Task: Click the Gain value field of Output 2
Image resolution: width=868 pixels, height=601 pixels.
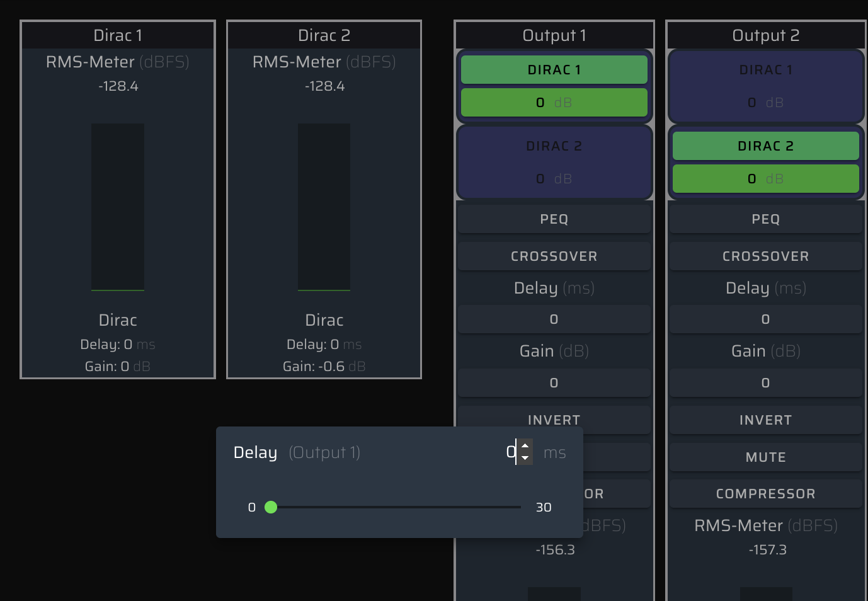Action: point(766,382)
